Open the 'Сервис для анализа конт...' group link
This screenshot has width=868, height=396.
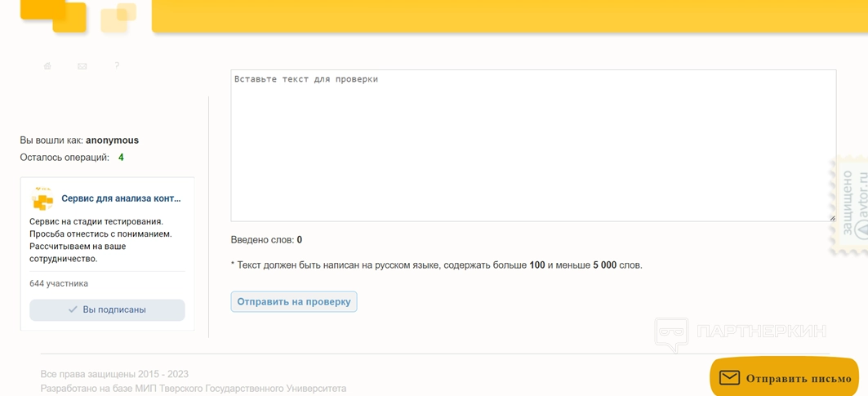(x=121, y=198)
